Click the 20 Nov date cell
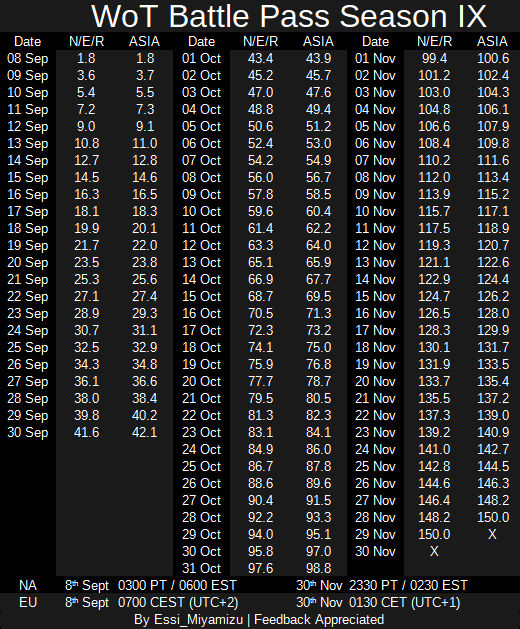Screen dimensions: 520x629 (x=375, y=381)
